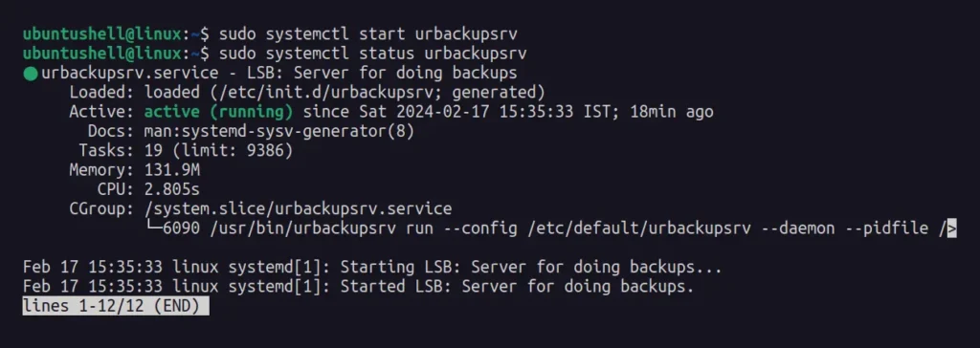Click the 'sudo systemctl status urbackupsrv' command
980x348 pixels.
pyautogui.click(x=372, y=54)
